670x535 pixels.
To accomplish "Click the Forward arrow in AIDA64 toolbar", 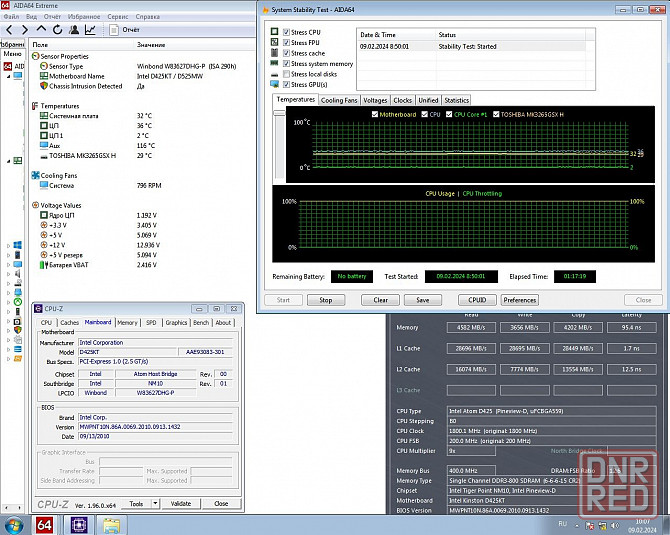I will click(25, 30).
